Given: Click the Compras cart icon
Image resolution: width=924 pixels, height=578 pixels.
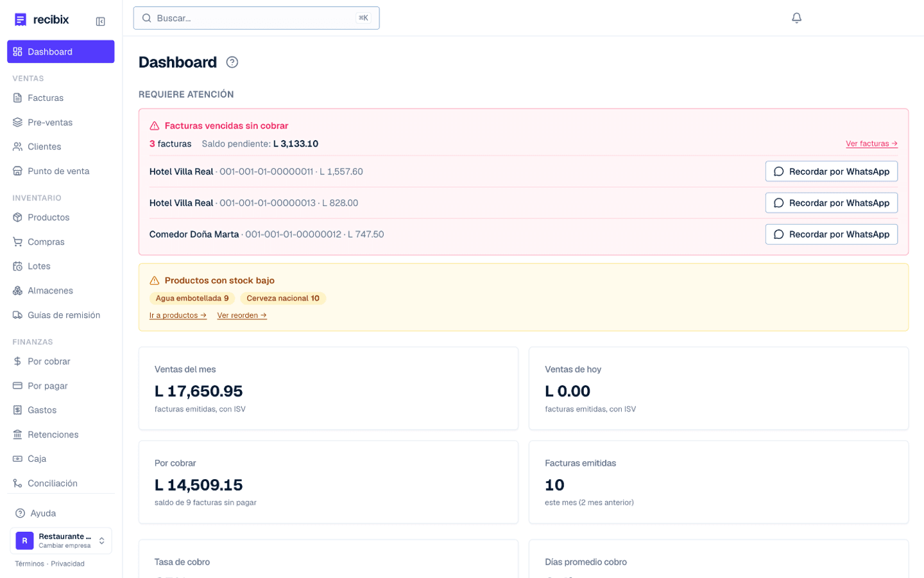Looking at the screenshot, I should 17,241.
